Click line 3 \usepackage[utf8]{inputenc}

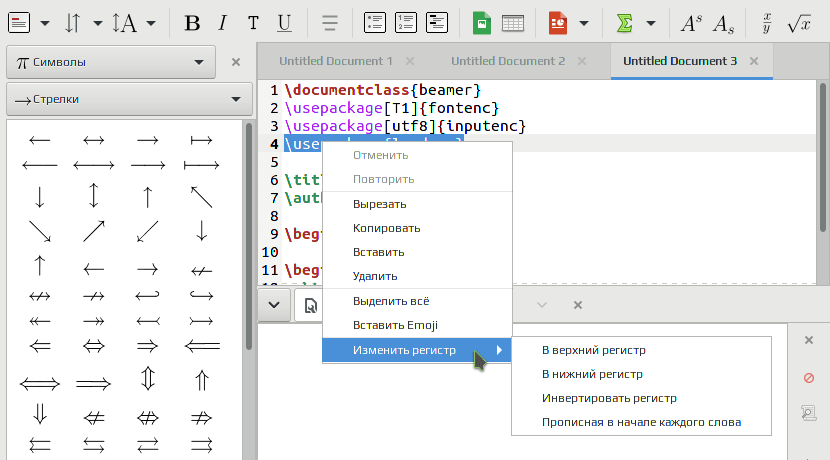click(x=405, y=126)
